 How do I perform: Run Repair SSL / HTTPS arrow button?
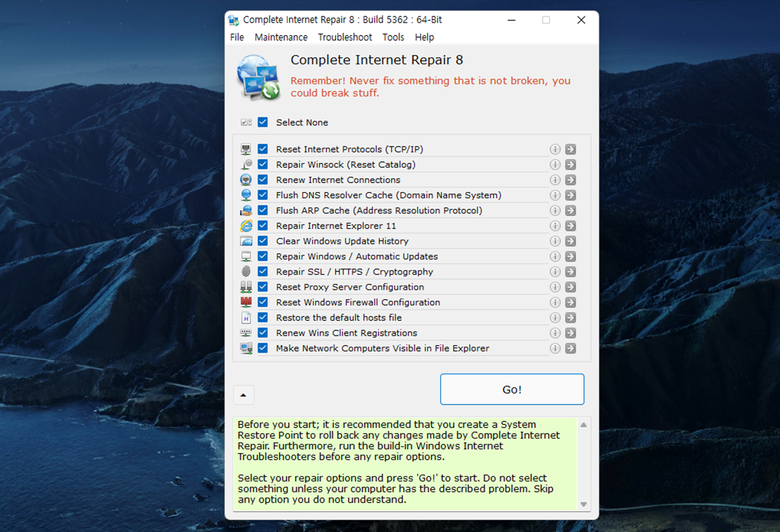click(x=571, y=272)
